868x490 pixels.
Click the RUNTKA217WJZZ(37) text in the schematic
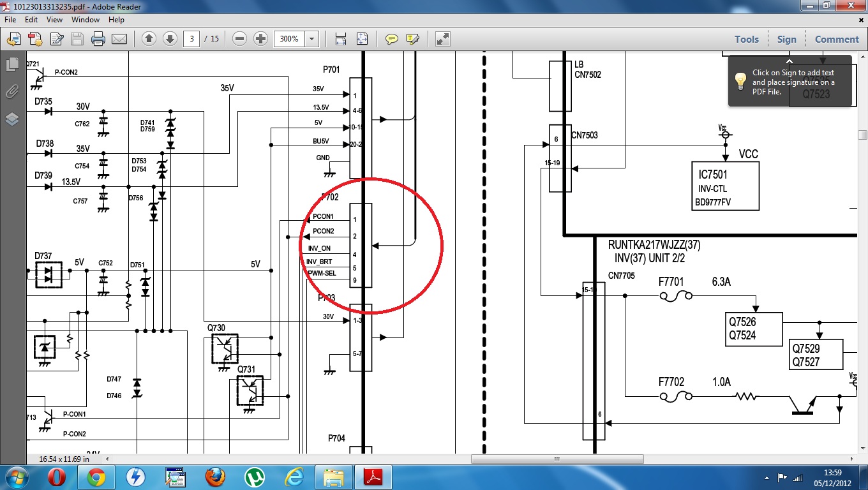(654, 245)
